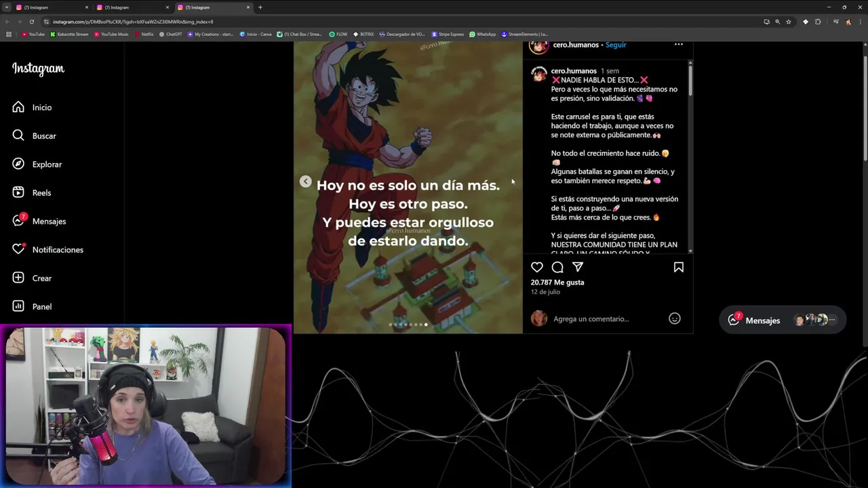The image size is (868, 488).
Task: Open floating Mensajes chat button
Action: tap(783, 320)
